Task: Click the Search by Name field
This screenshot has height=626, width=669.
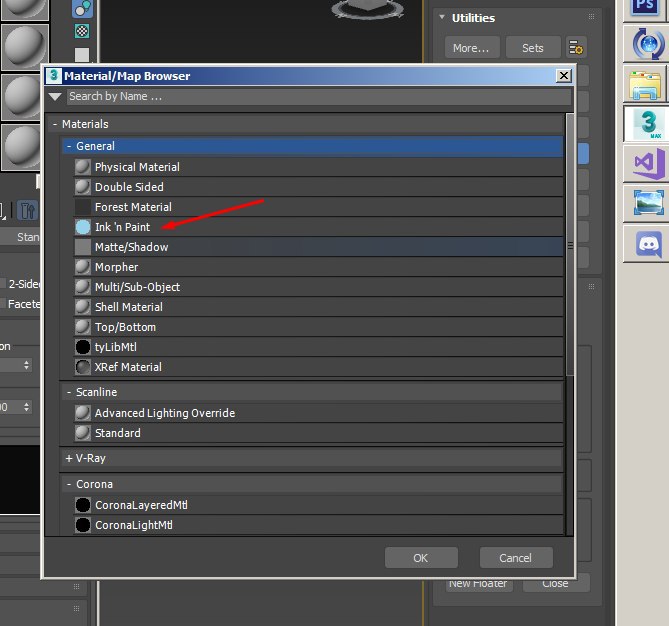Action: pyautogui.click(x=319, y=97)
